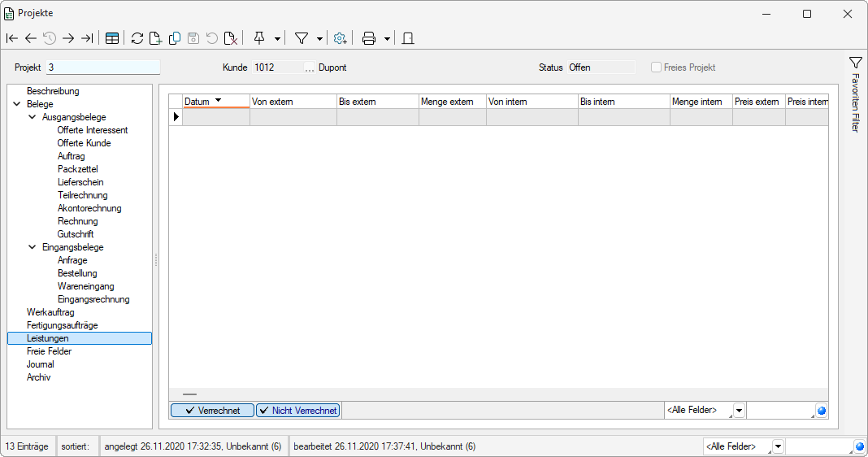Select Akontorechnung in the tree

coord(89,208)
